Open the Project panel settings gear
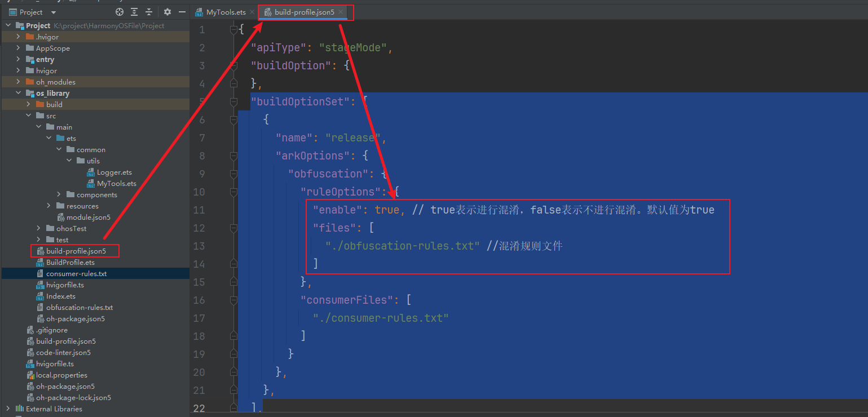The height and width of the screenshot is (417, 868). (x=168, y=12)
